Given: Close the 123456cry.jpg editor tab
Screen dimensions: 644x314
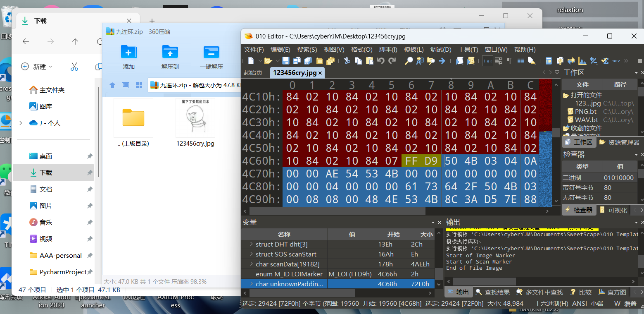Looking at the screenshot, I should pyautogui.click(x=320, y=73).
